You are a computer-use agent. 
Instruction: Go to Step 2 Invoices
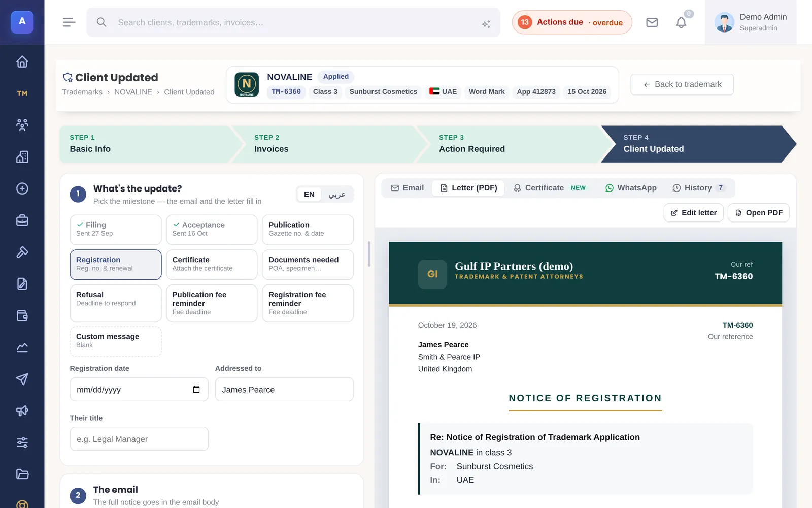330,144
